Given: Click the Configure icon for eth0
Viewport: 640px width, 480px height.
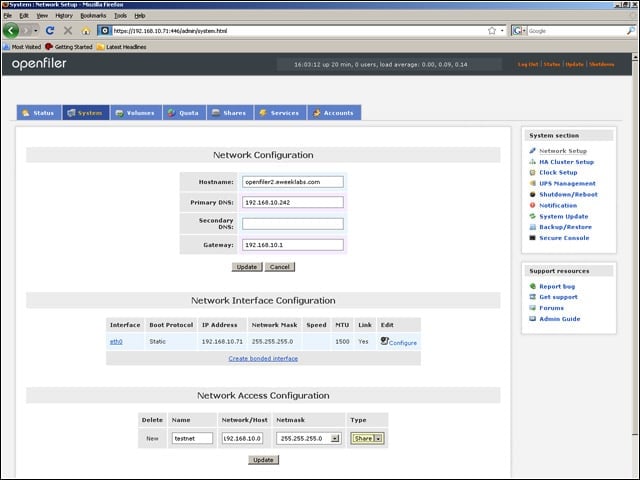Looking at the screenshot, I should 384,341.
